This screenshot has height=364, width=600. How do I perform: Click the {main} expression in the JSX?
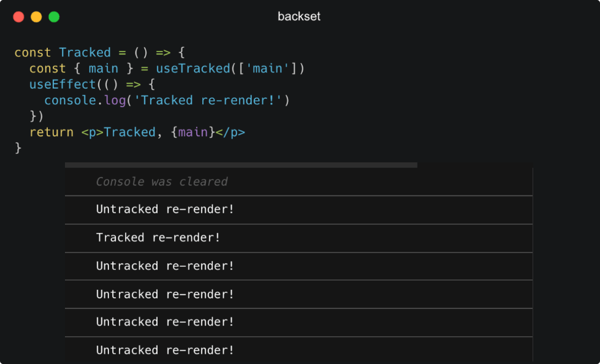(x=193, y=132)
